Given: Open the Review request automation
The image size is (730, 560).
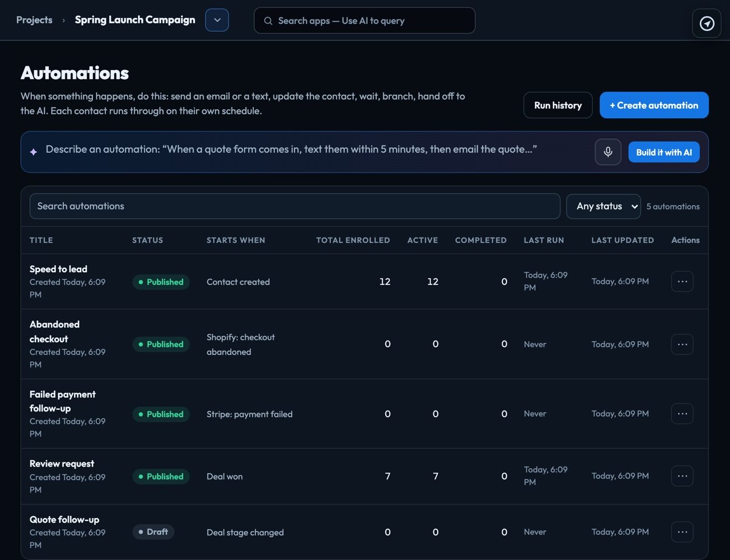Looking at the screenshot, I should tap(62, 464).
